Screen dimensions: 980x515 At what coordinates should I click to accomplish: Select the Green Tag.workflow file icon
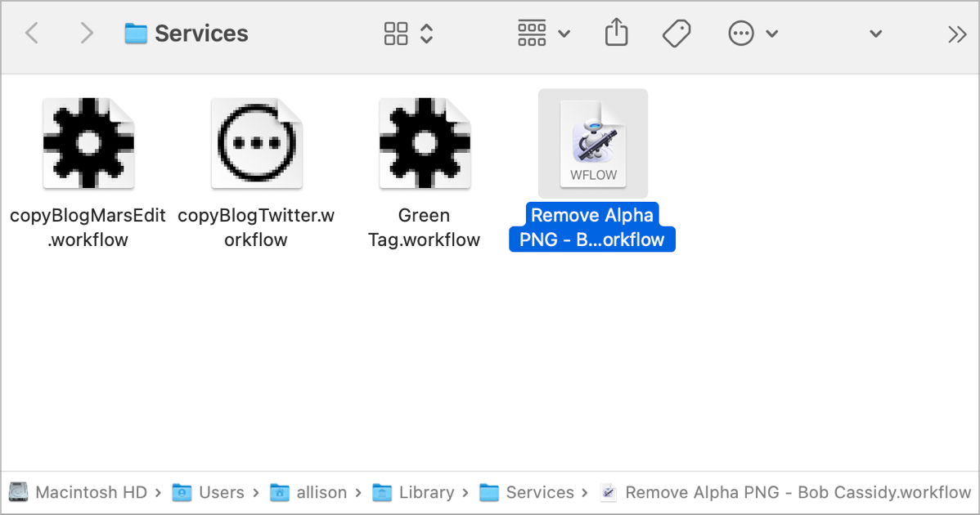pos(424,143)
